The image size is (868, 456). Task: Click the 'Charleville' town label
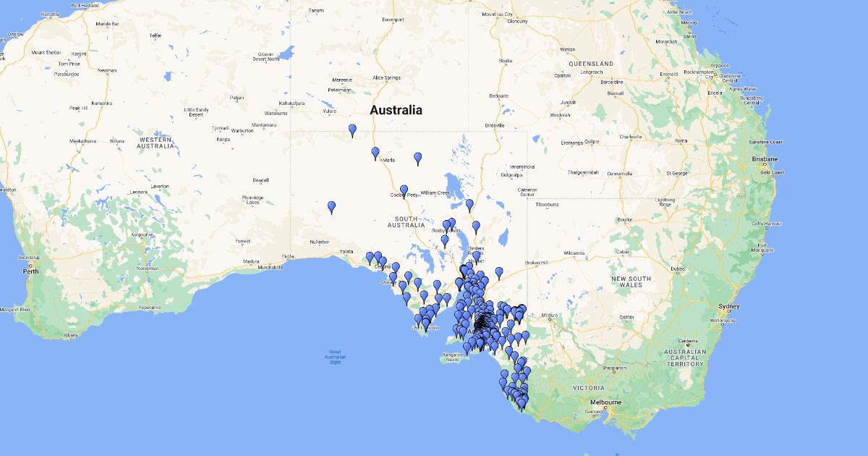(x=631, y=137)
